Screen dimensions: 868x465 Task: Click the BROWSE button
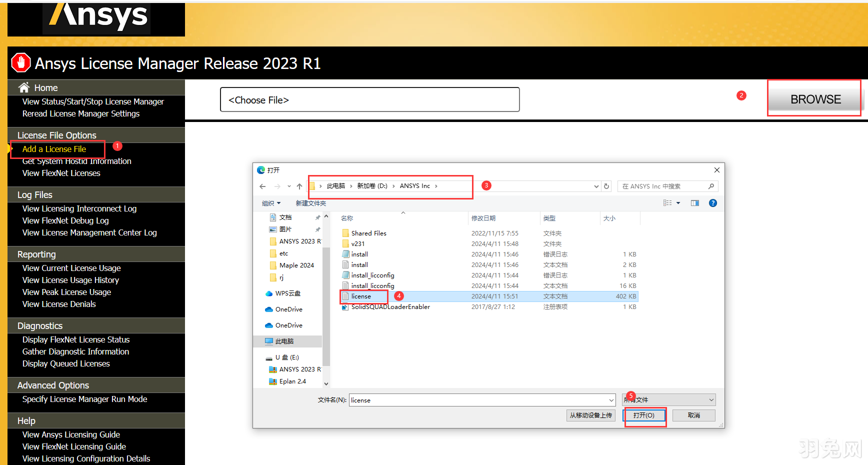point(815,98)
